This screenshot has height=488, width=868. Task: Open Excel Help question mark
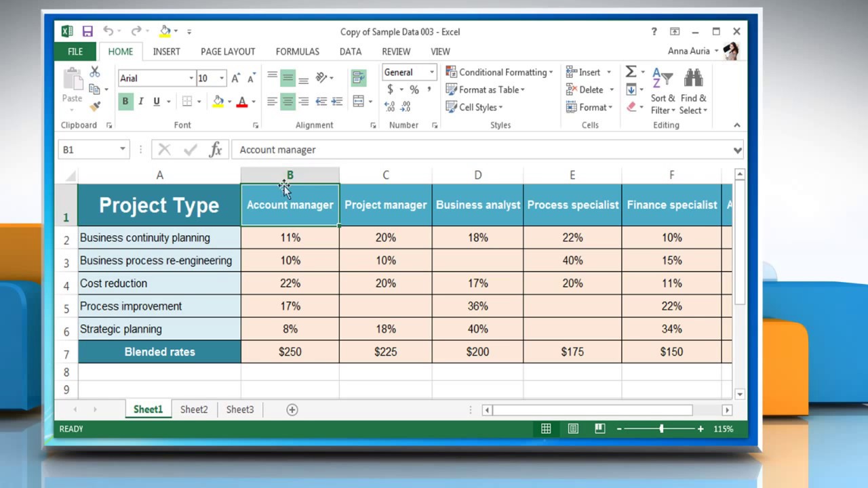[654, 31]
